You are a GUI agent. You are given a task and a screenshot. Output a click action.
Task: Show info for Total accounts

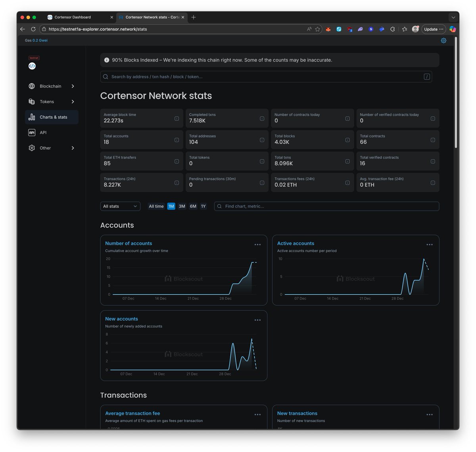tap(177, 140)
